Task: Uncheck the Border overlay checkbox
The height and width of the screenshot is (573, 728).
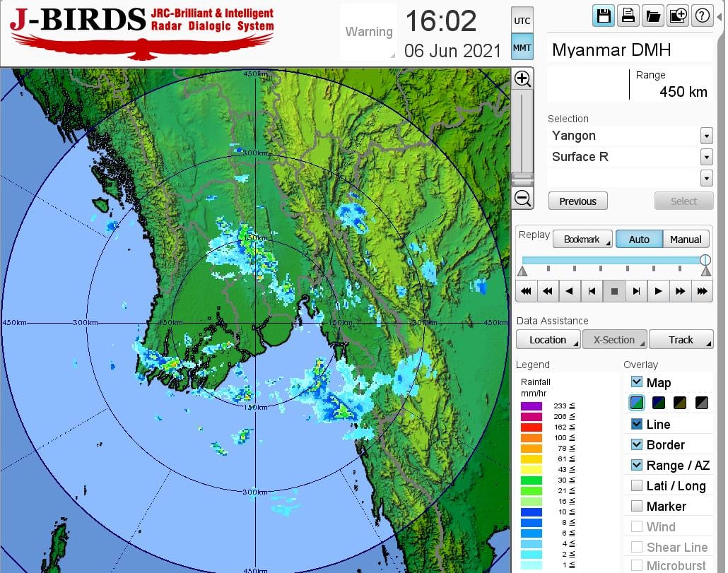Action: pos(637,444)
